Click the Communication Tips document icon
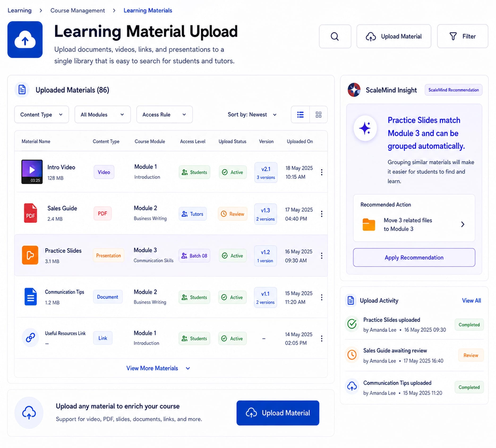 (x=30, y=297)
